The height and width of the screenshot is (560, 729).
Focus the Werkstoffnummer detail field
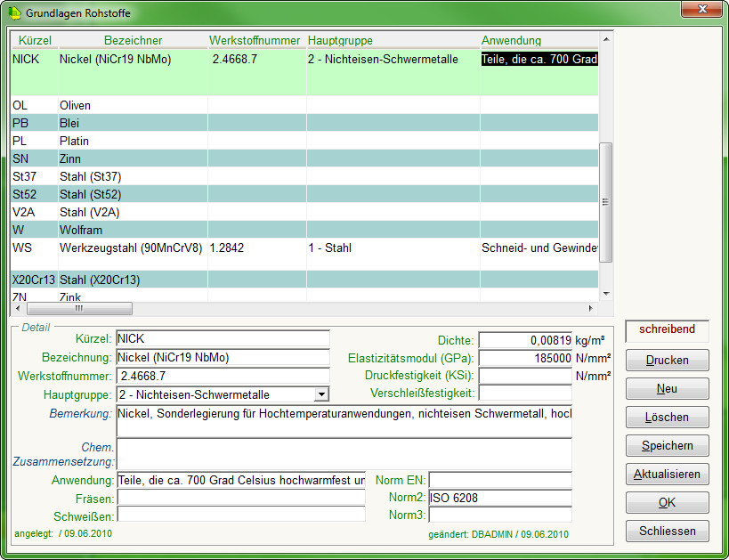[223, 376]
